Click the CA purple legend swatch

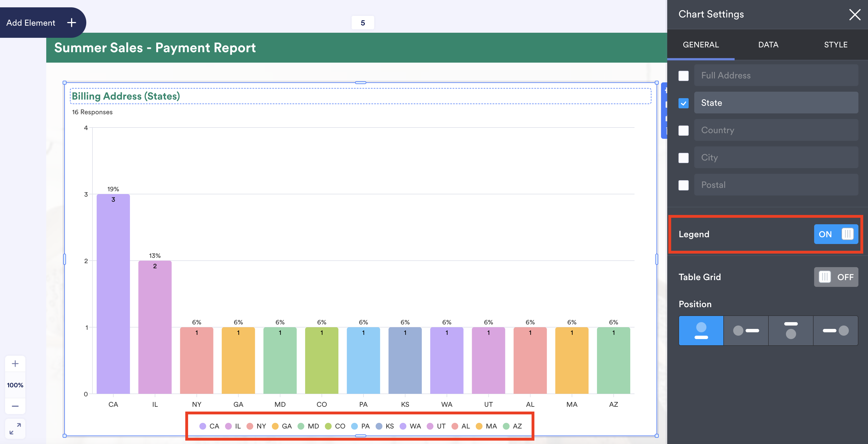pos(202,426)
